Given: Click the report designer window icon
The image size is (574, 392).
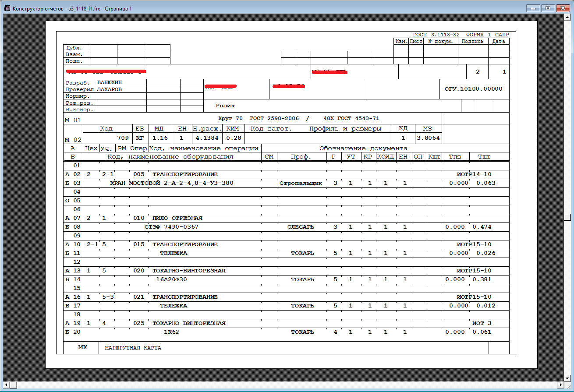Looking at the screenshot, I should tap(7, 8).
